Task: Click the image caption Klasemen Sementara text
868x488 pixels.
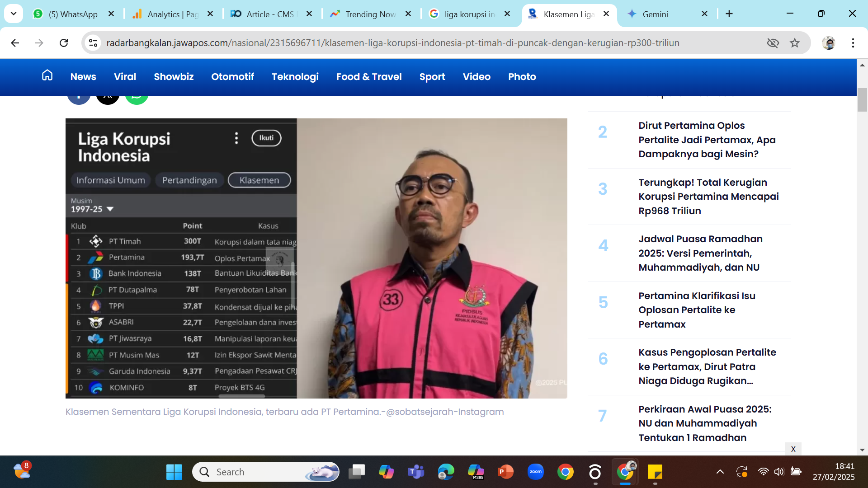Action: tap(284, 412)
